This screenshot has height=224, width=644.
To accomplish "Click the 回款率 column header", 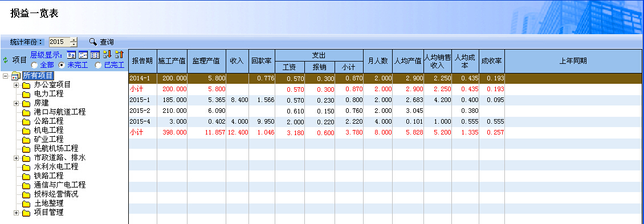I will tap(262, 61).
